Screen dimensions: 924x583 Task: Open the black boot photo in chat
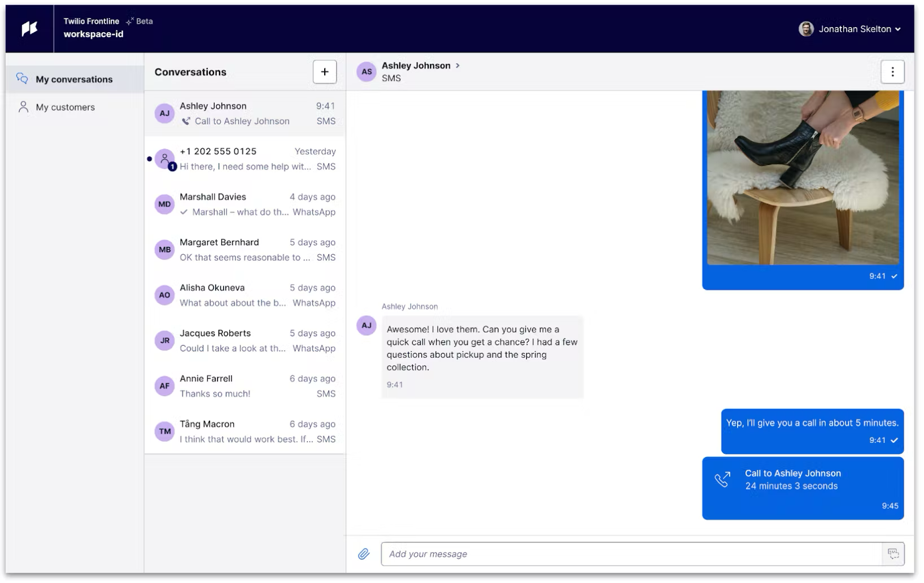point(803,177)
